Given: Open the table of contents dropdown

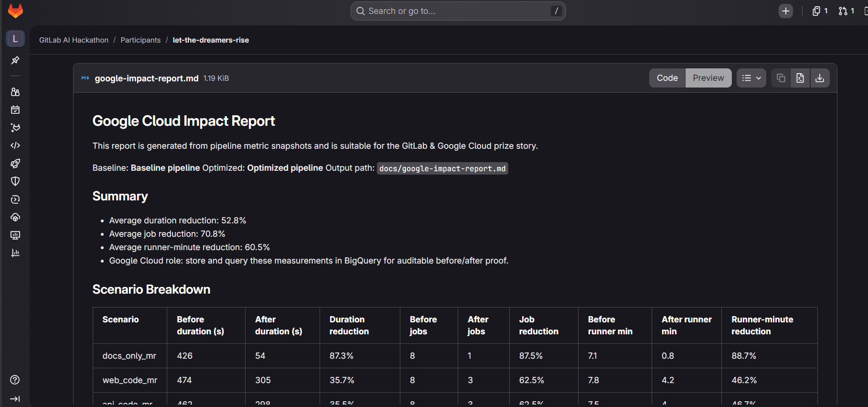Looking at the screenshot, I should 751,78.
